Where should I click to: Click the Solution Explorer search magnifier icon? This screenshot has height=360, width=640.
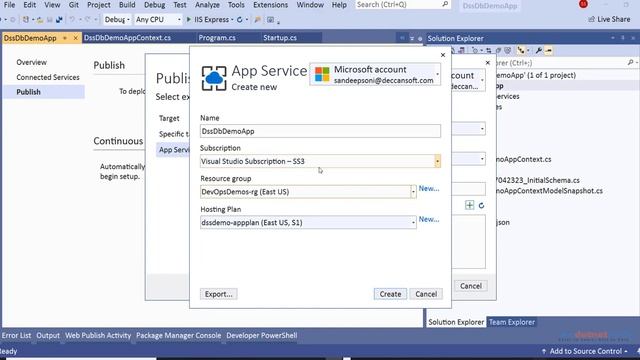(630, 62)
